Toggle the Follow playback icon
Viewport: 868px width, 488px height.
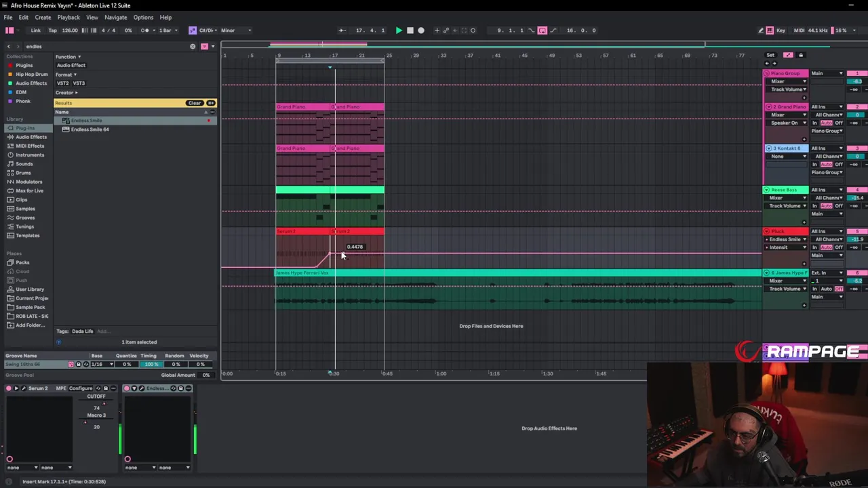[342, 30]
